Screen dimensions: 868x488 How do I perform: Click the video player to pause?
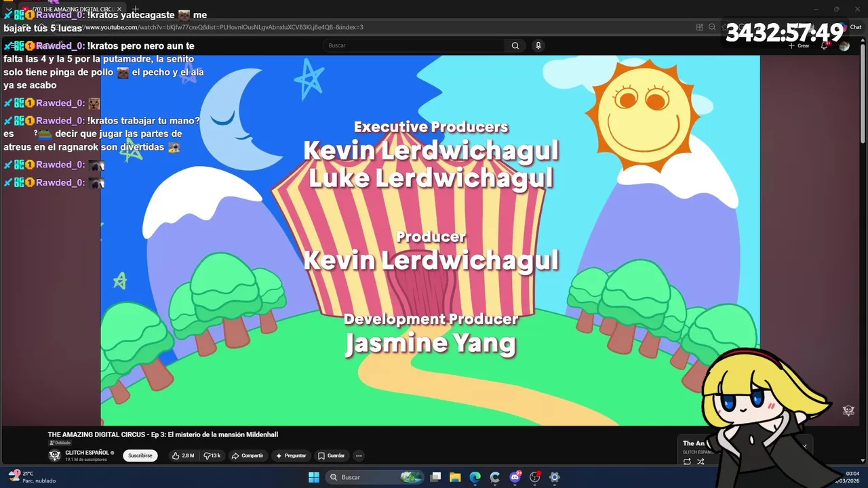[430, 240]
